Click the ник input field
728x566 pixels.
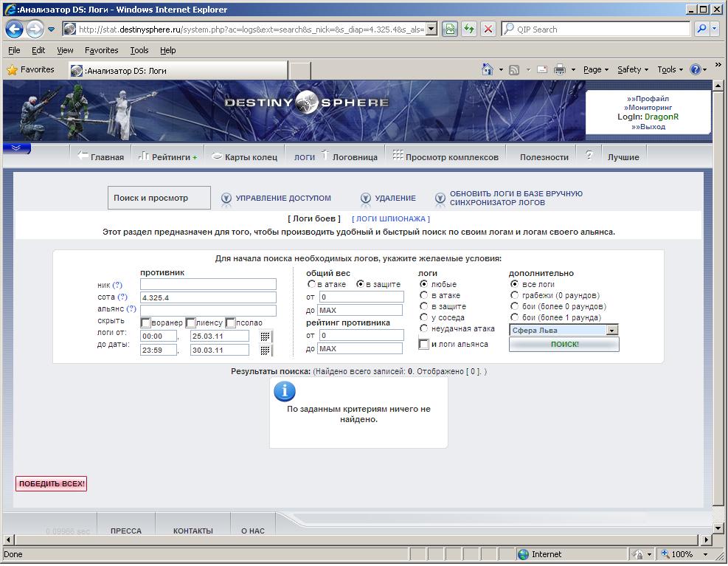(208, 284)
